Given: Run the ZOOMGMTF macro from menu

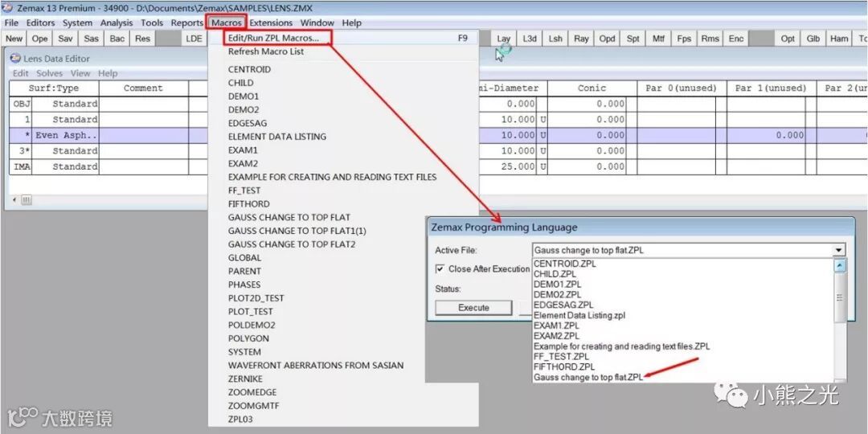Looking at the screenshot, I should [x=253, y=406].
